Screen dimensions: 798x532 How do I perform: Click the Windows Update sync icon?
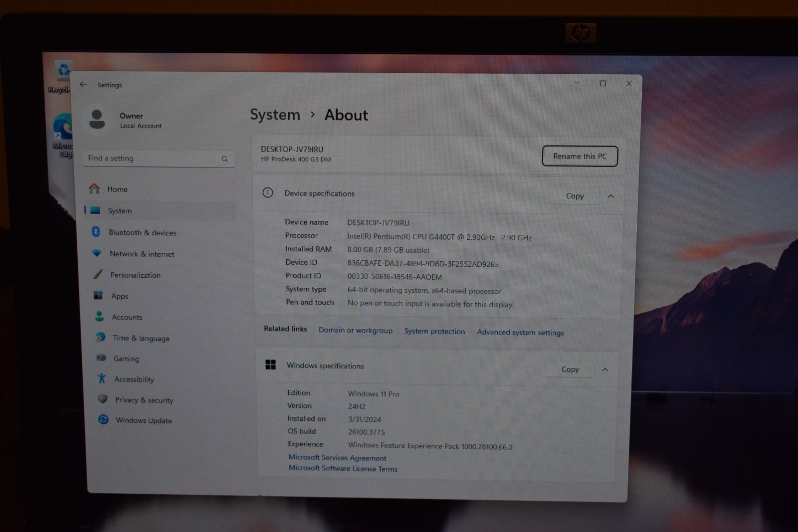point(103,419)
